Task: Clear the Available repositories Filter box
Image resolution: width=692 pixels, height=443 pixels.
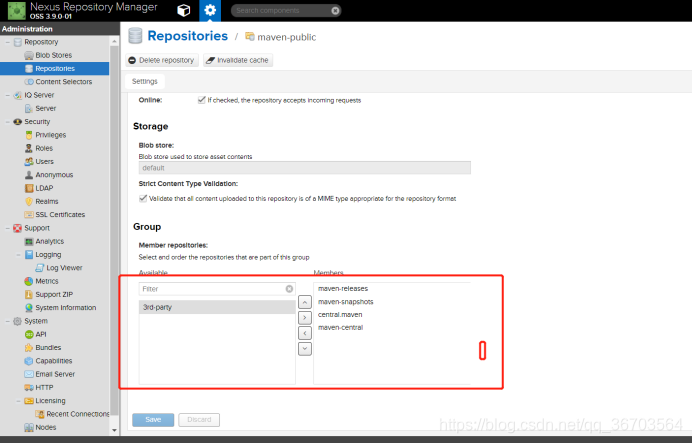Action: click(289, 289)
